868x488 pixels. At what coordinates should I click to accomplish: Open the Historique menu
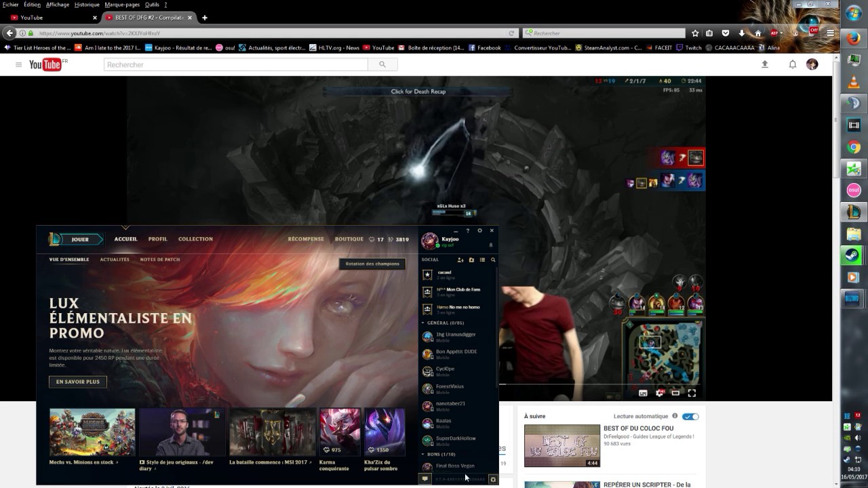click(x=87, y=4)
